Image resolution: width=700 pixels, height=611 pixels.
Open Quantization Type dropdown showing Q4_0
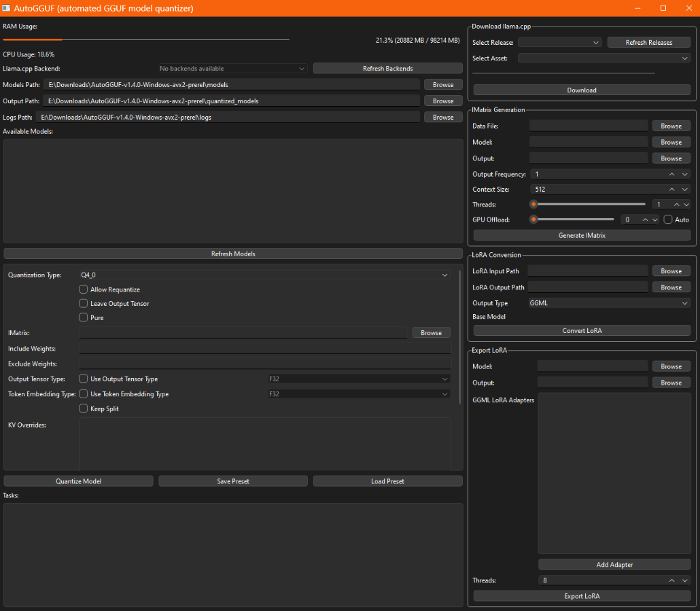point(265,275)
